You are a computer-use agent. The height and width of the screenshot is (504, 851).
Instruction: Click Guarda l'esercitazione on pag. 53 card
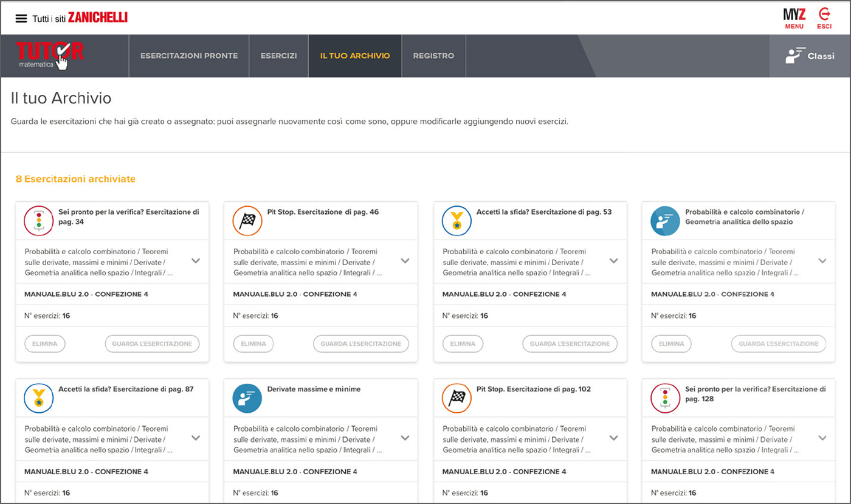tap(570, 343)
